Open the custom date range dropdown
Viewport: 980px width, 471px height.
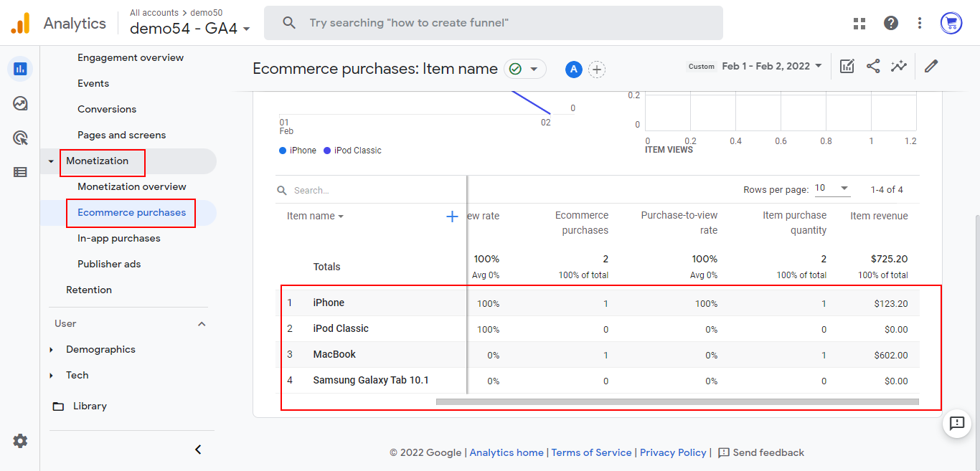772,66
